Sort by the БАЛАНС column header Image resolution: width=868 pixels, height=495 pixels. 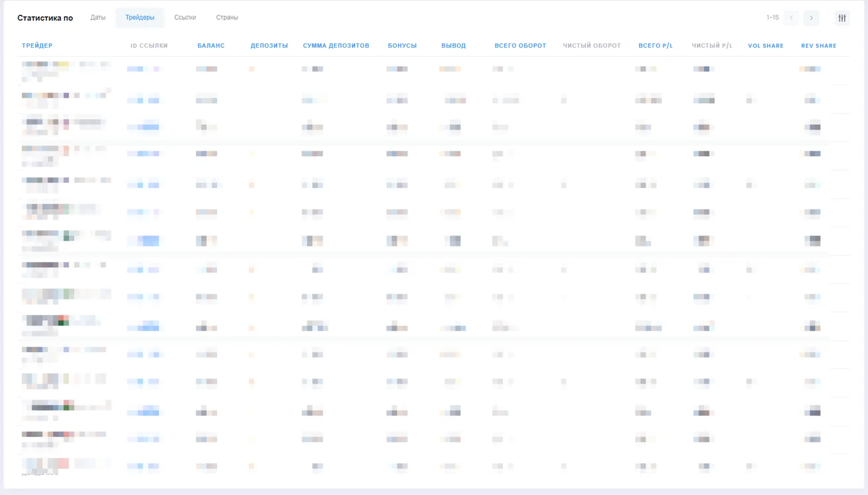tap(211, 46)
